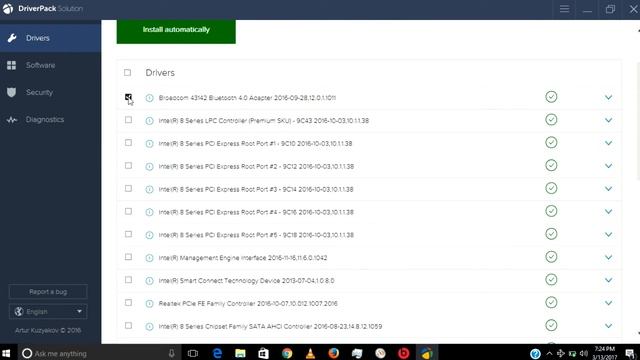Click the taskbar clock showing 7:24 PM

point(604,353)
